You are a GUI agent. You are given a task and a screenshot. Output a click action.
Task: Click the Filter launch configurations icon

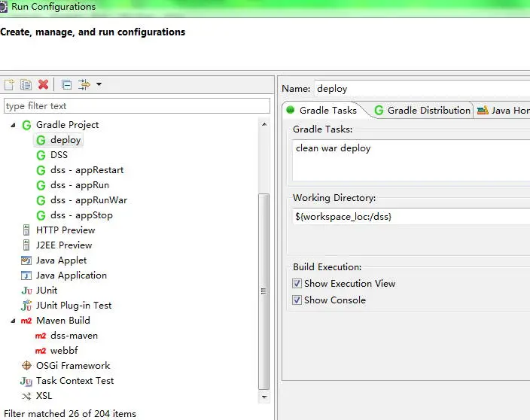tap(84, 84)
